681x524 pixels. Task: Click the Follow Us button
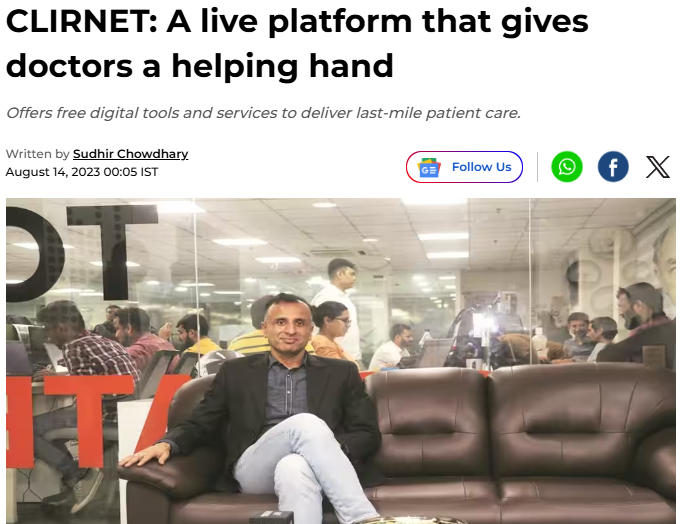coord(464,167)
